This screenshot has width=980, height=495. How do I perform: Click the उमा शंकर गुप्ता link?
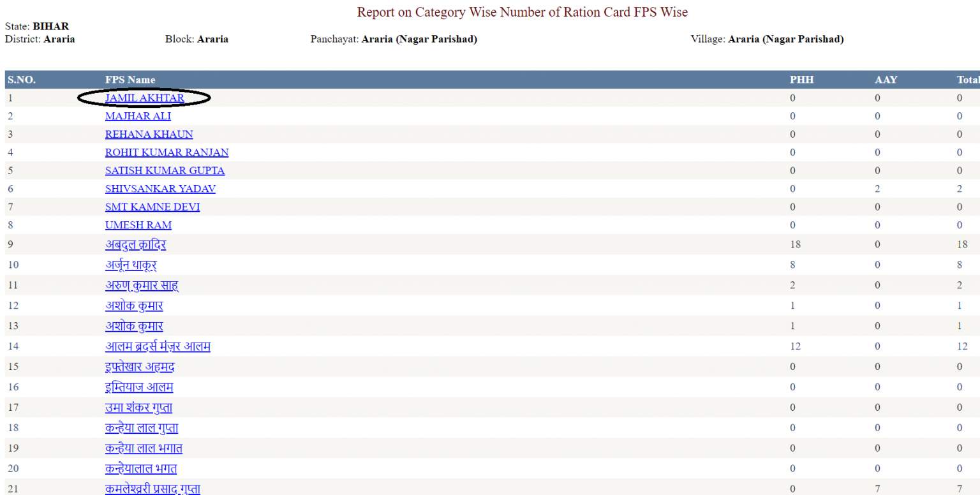click(x=138, y=408)
